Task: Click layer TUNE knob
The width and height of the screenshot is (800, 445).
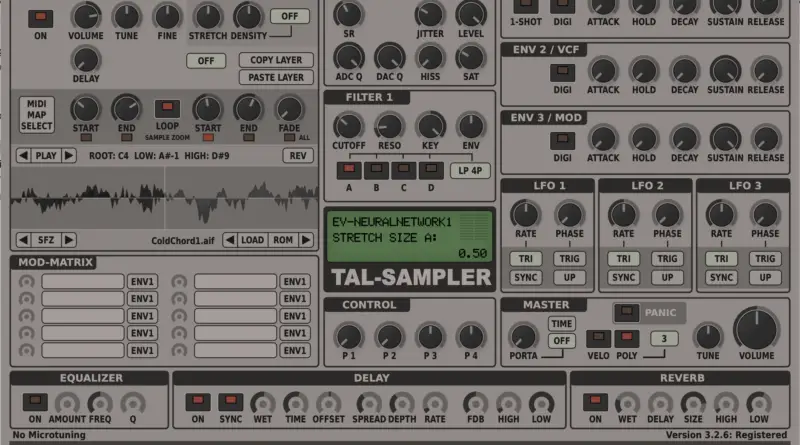Action: pyautogui.click(x=127, y=16)
